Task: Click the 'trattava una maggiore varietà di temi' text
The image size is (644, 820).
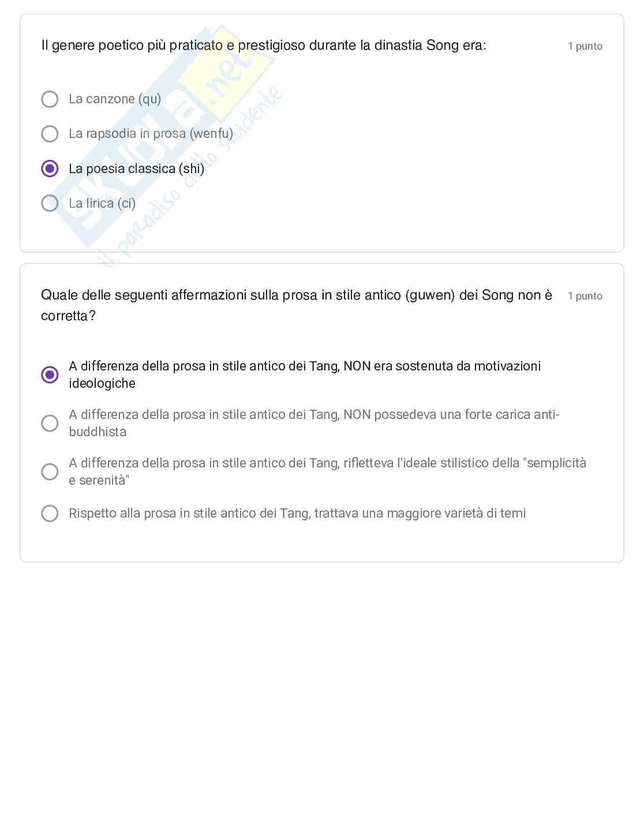Action: click(297, 514)
